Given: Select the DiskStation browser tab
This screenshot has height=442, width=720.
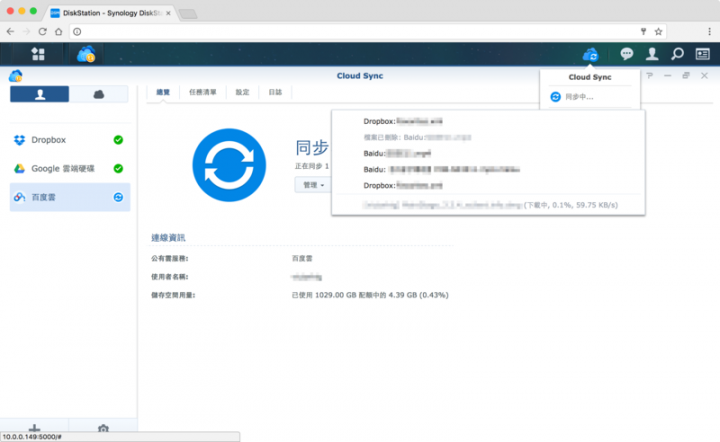Looking at the screenshot, I should pyautogui.click(x=109, y=13).
